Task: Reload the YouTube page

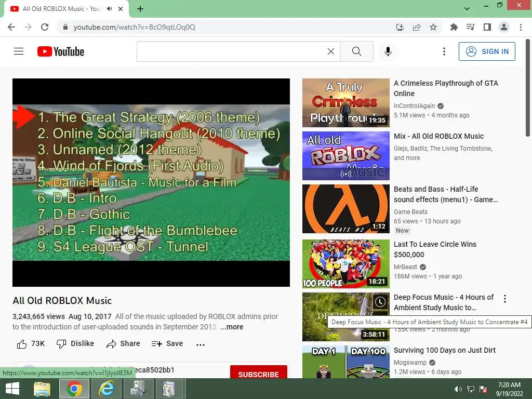Action: (45, 27)
